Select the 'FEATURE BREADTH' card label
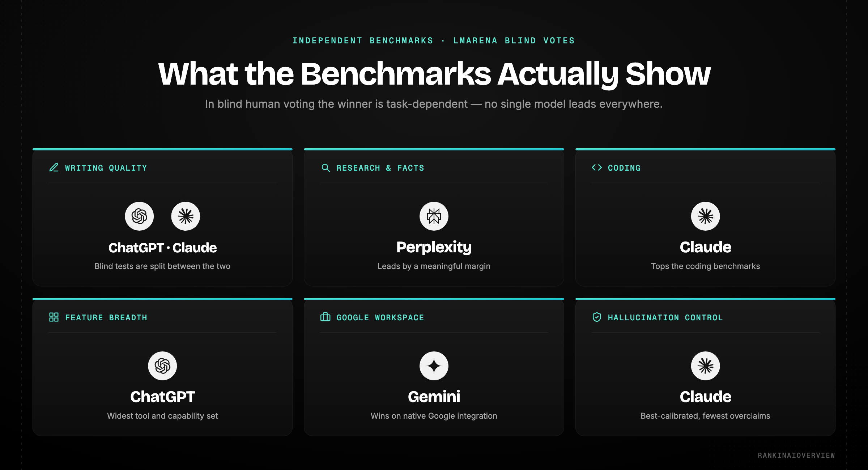The height and width of the screenshot is (470, 868). pyautogui.click(x=106, y=317)
